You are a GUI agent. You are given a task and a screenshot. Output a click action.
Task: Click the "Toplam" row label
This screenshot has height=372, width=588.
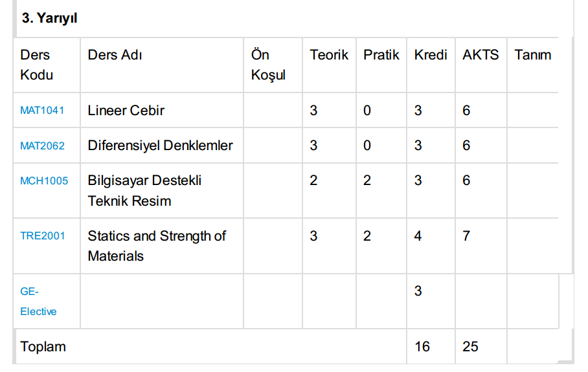coord(43,346)
